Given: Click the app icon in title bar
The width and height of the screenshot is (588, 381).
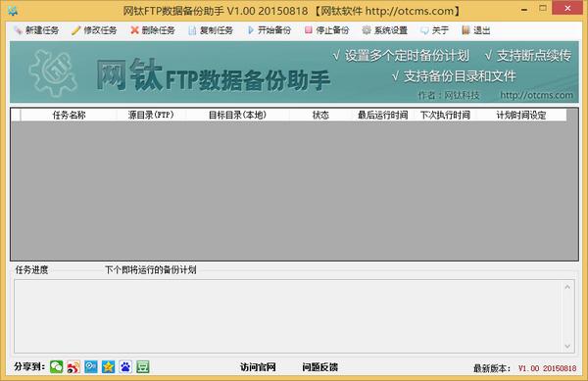Looking at the screenshot, I should coord(13,11).
